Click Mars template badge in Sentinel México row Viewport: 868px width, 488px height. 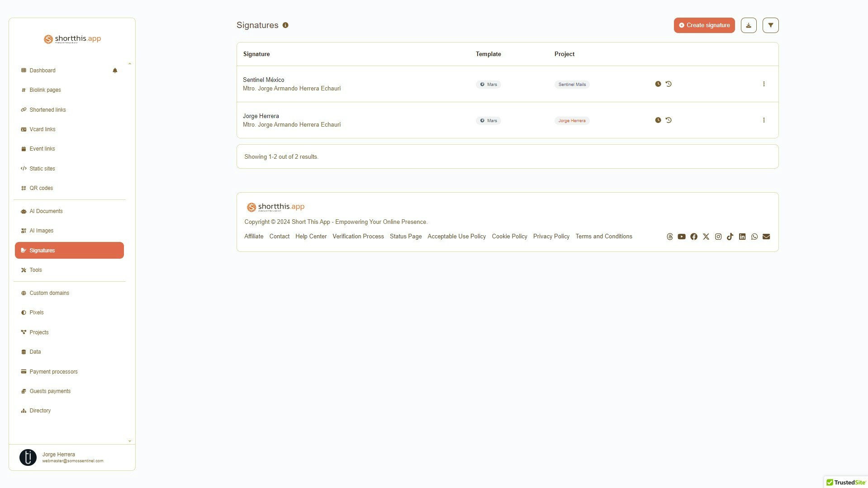point(489,85)
